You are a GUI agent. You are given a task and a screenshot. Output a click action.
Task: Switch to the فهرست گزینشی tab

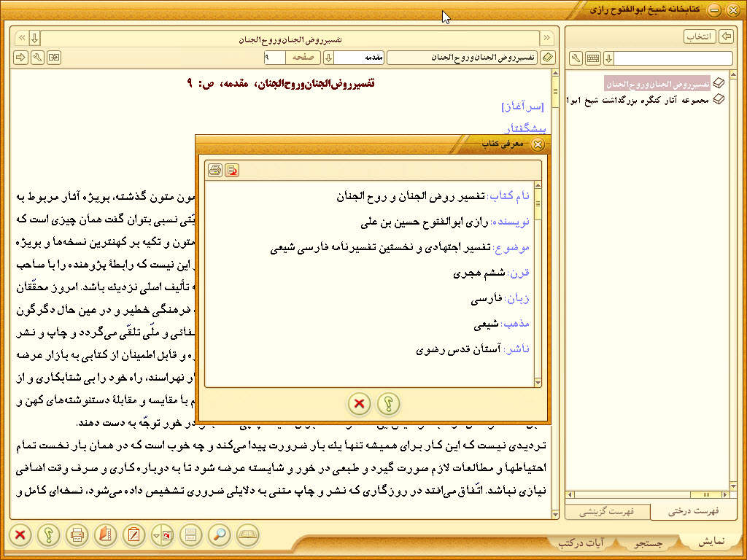(x=606, y=512)
